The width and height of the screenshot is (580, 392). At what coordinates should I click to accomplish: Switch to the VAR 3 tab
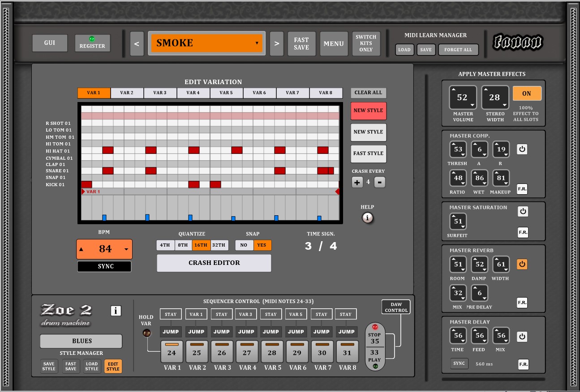click(160, 93)
